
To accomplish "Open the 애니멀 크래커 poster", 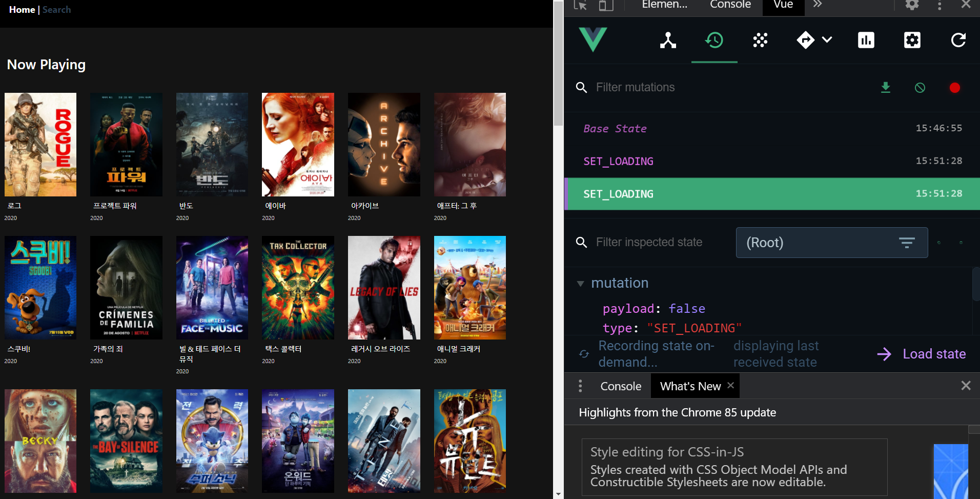I will pos(470,288).
